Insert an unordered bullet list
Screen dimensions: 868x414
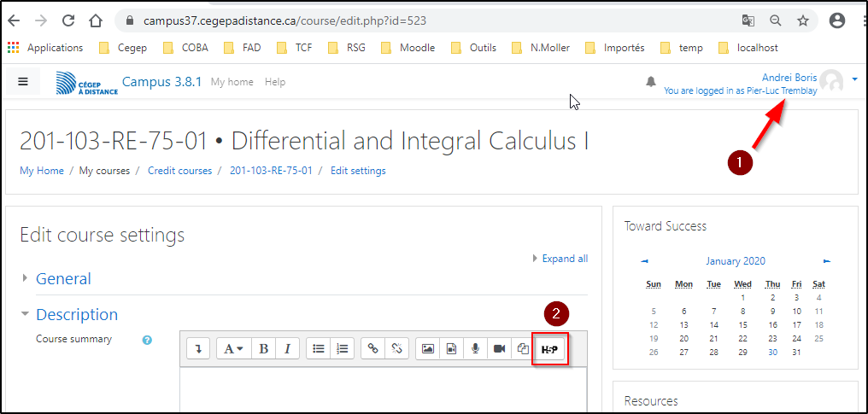(319, 348)
